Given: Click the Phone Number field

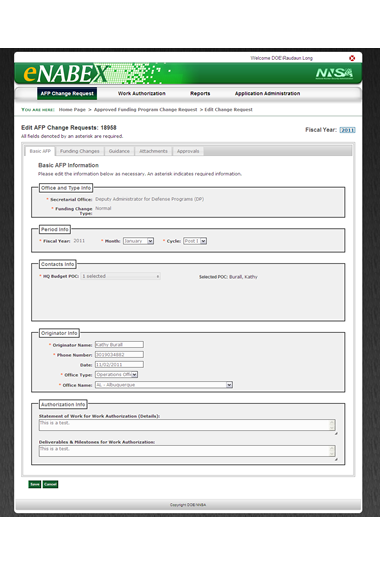Looking at the screenshot, I should [119, 355].
